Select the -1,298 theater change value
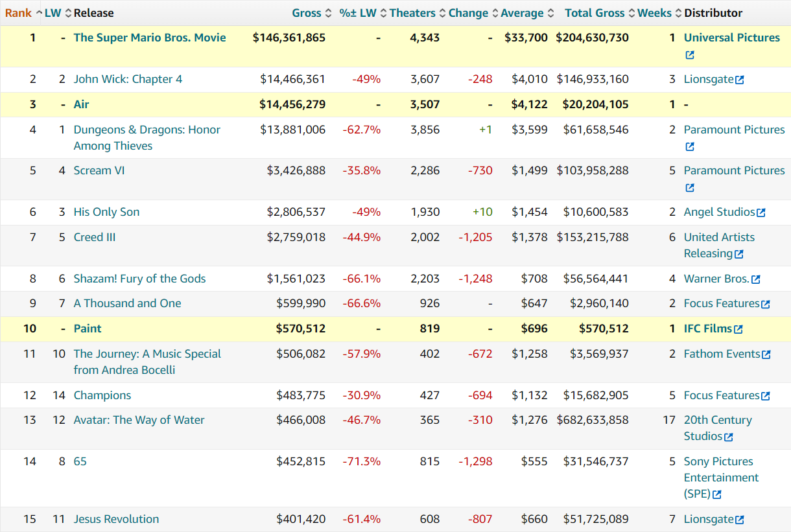 click(475, 461)
